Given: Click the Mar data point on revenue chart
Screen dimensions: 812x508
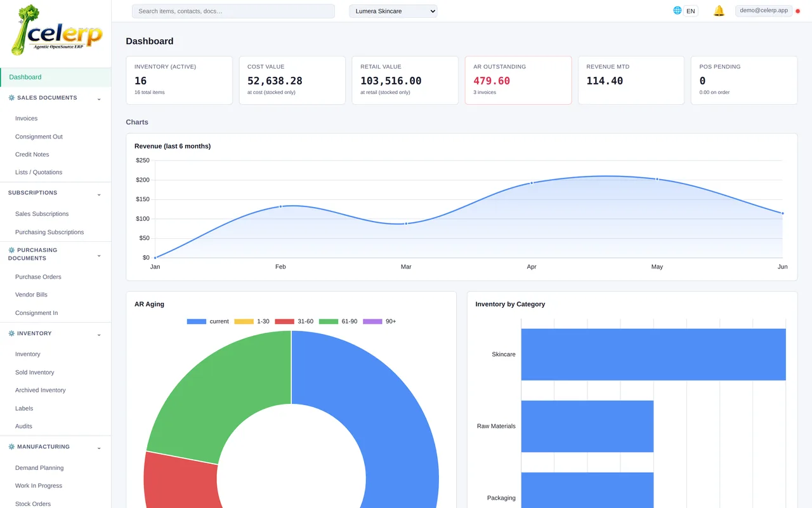Looking at the screenshot, I should coord(406,224).
